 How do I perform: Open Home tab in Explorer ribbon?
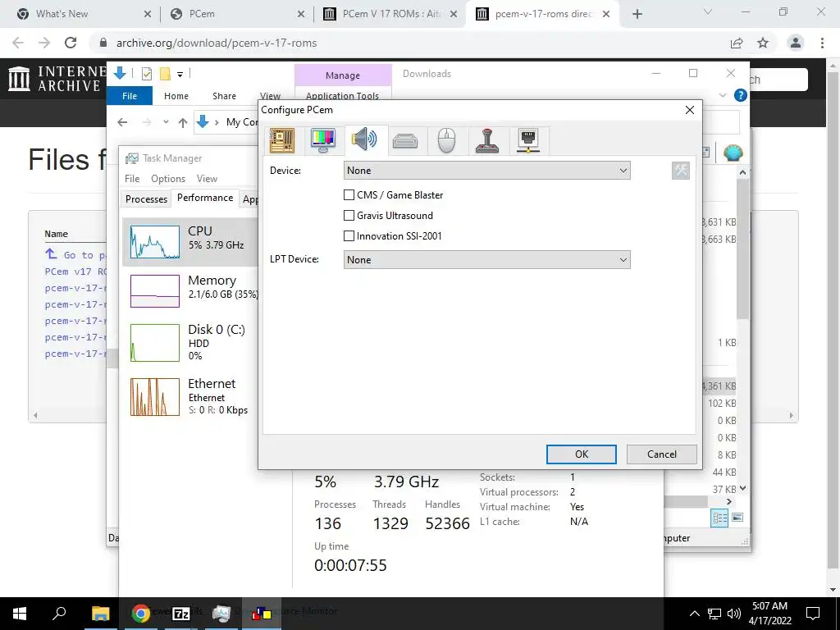coord(176,96)
